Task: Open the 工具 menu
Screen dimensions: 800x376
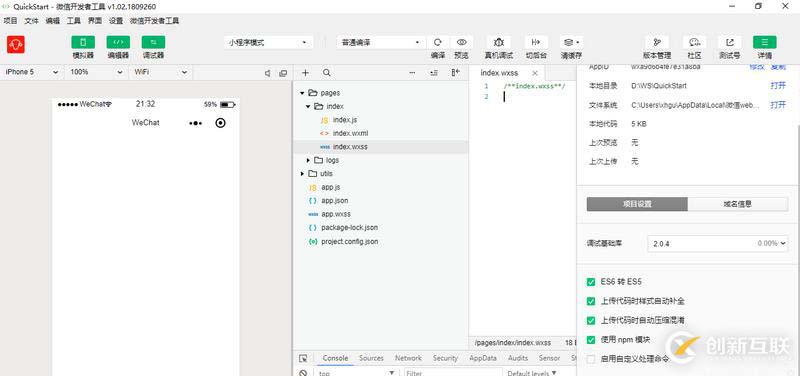Action: click(x=73, y=21)
